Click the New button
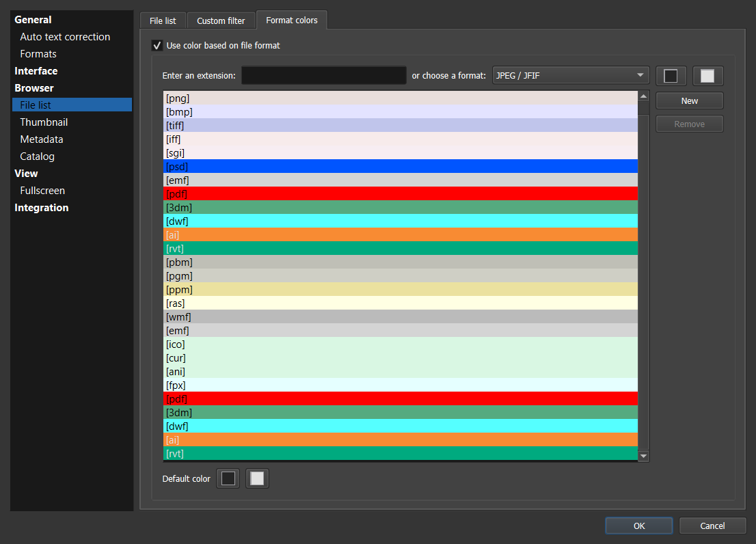 pyautogui.click(x=689, y=100)
